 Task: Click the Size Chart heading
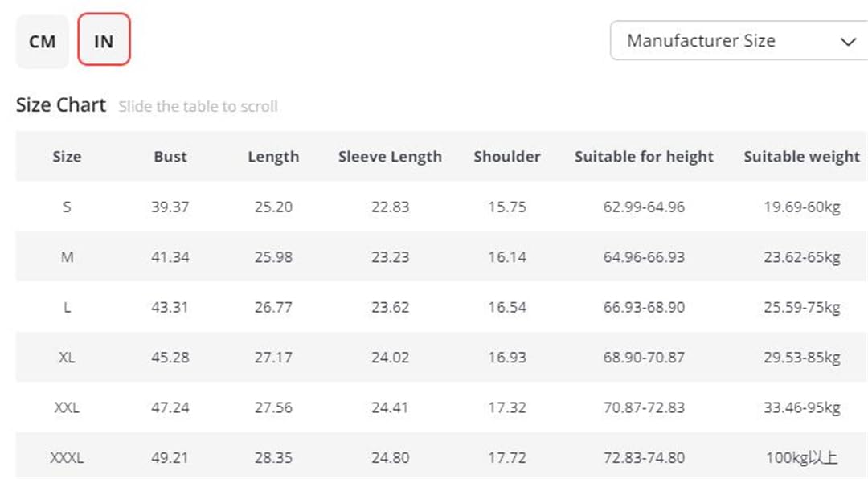(x=61, y=104)
